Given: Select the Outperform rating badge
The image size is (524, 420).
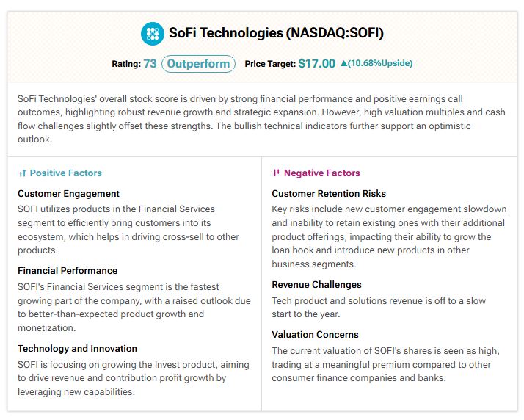Looking at the screenshot, I should coord(198,64).
